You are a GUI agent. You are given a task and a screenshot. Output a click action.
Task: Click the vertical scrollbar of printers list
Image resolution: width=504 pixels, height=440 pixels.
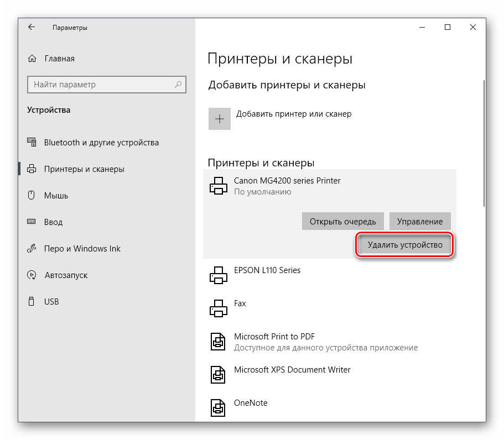pos(484,144)
